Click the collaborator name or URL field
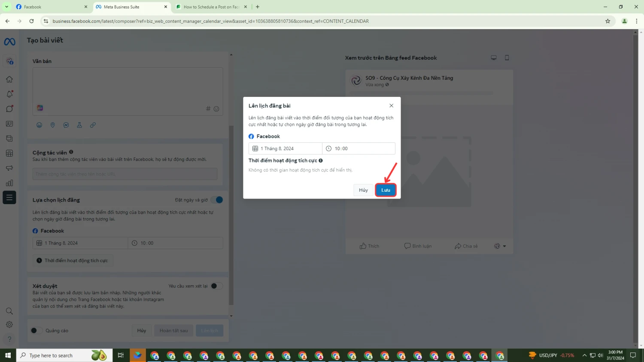The height and width of the screenshot is (362, 644). 125,174
